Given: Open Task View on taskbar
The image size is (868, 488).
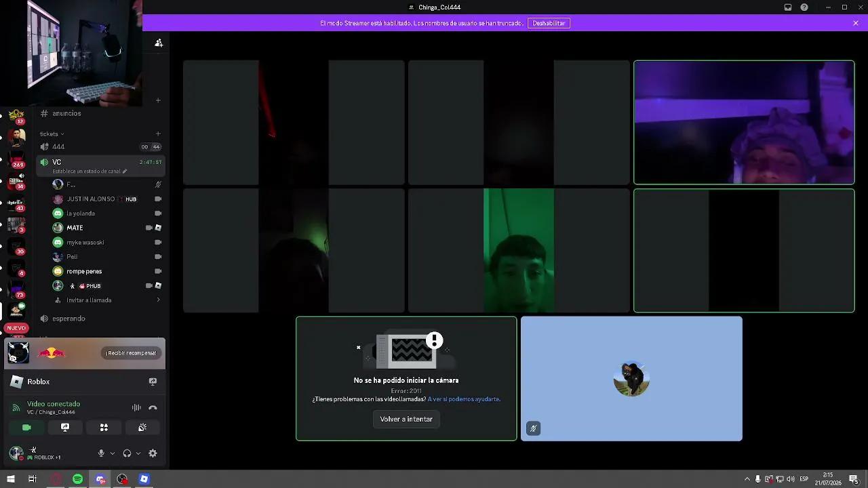Looking at the screenshot, I should (x=32, y=479).
